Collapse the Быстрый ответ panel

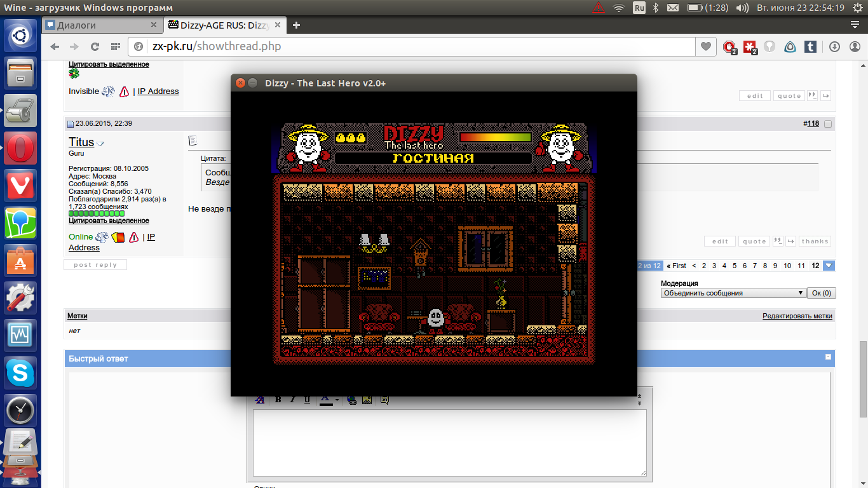click(x=828, y=357)
